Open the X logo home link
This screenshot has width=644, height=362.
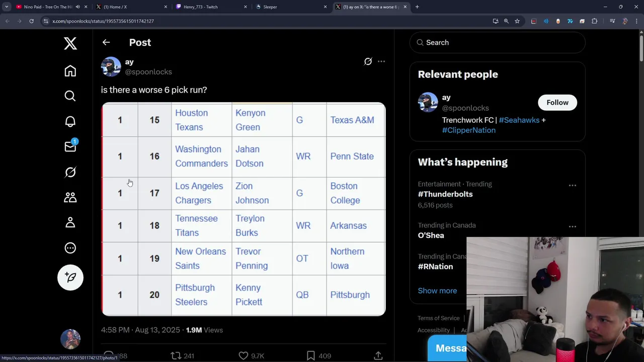click(x=70, y=43)
